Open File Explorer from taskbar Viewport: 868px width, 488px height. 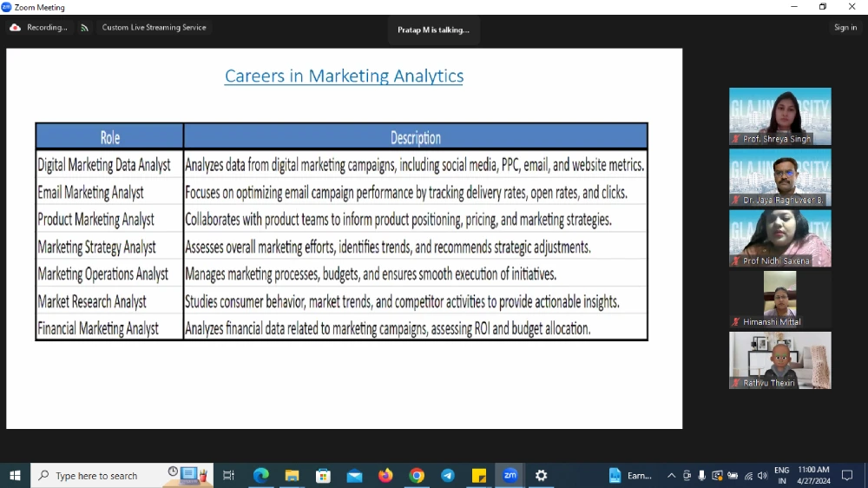pyautogui.click(x=292, y=475)
